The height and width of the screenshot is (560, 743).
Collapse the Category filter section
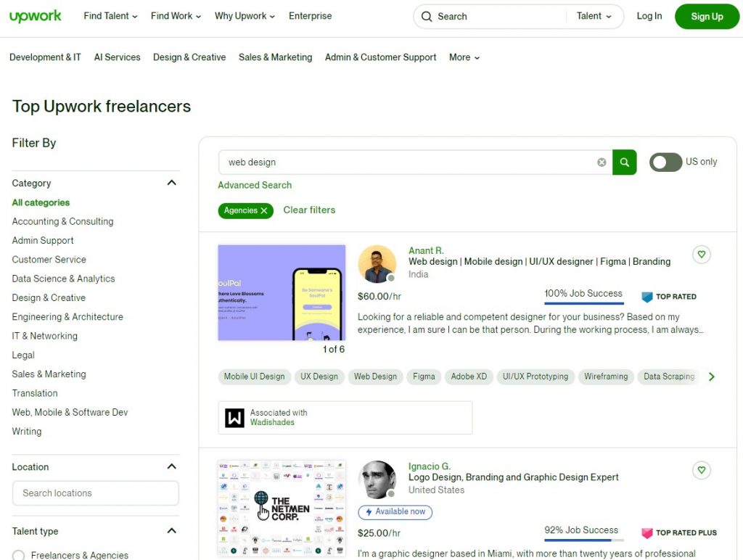pos(171,183)
